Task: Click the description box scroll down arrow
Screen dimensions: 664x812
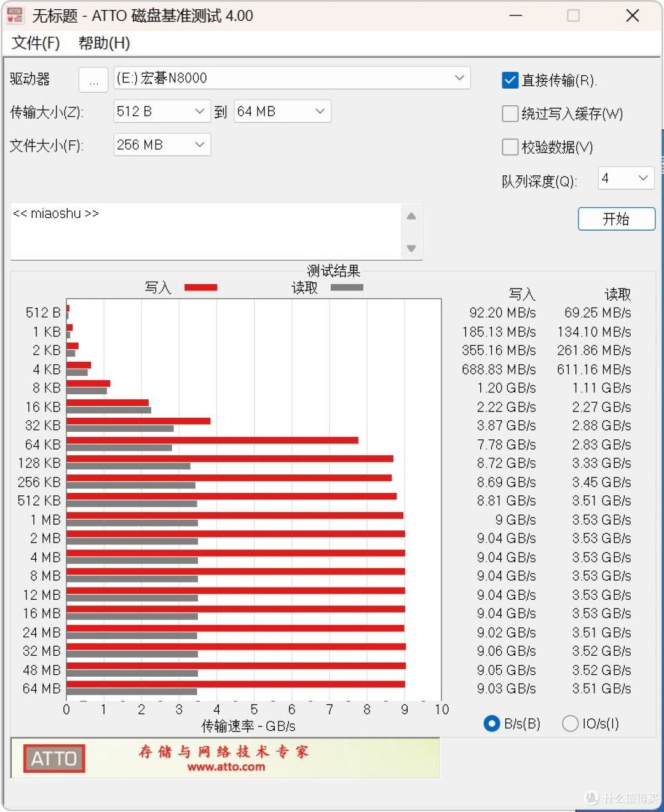Action: [x=411, y=249]
